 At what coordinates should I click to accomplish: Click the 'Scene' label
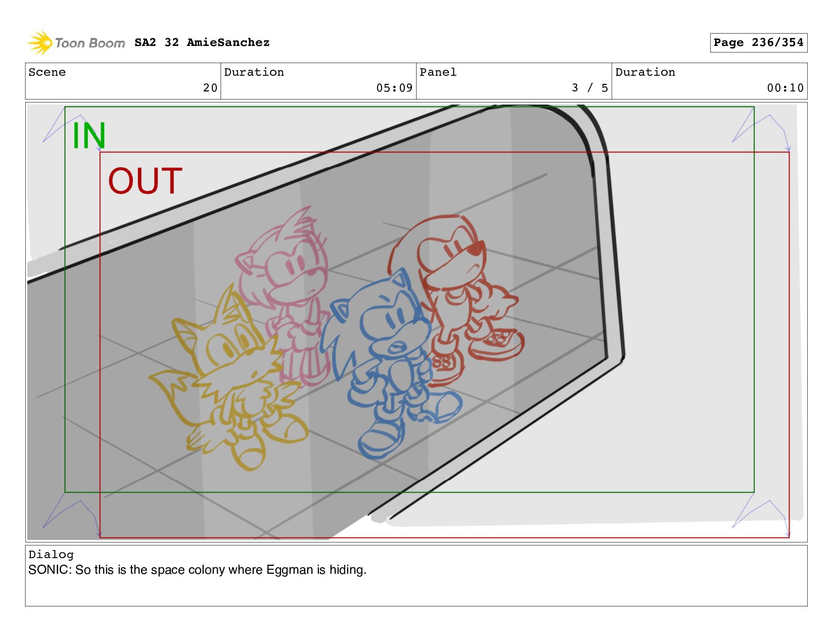pyautogui.click(x=47, y=72)
